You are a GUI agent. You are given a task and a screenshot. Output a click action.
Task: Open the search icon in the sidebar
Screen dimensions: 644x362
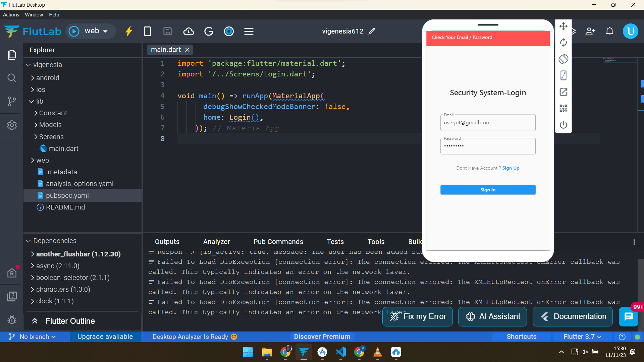point(12,78)
